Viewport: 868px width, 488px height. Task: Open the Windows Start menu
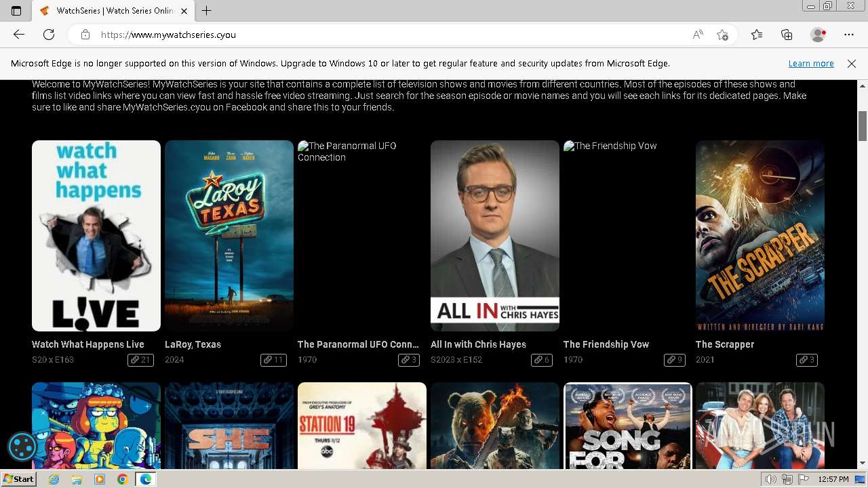pyautogui.click(x=18, y=479)
